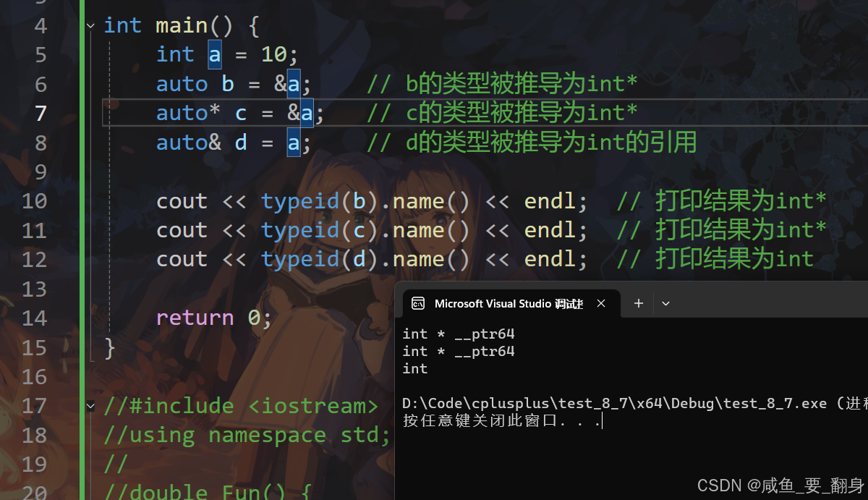Click '//#include <iostream>' on line 17

(241, 406)
